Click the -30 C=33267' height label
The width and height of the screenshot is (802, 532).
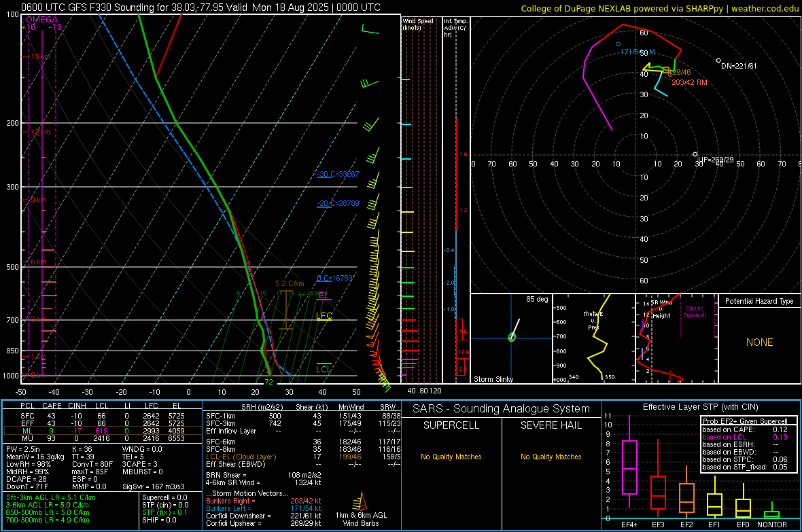(338, 174)
